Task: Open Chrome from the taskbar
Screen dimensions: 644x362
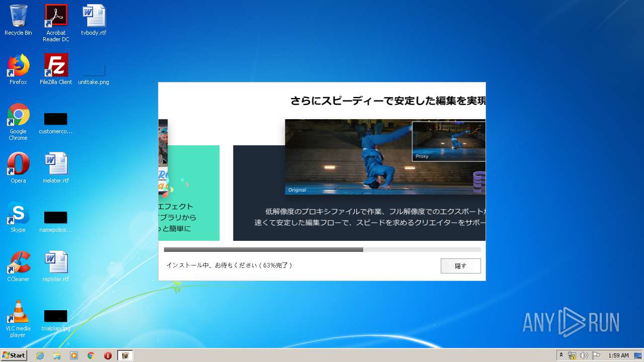Action: pyautogui.click(x=91, y=355)
